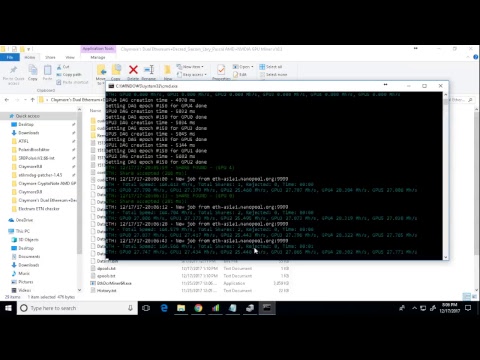The width and height of the screenshot is (480, 360).
Task: Switch to details view icon in status bar
Action: tap(467, 296)
